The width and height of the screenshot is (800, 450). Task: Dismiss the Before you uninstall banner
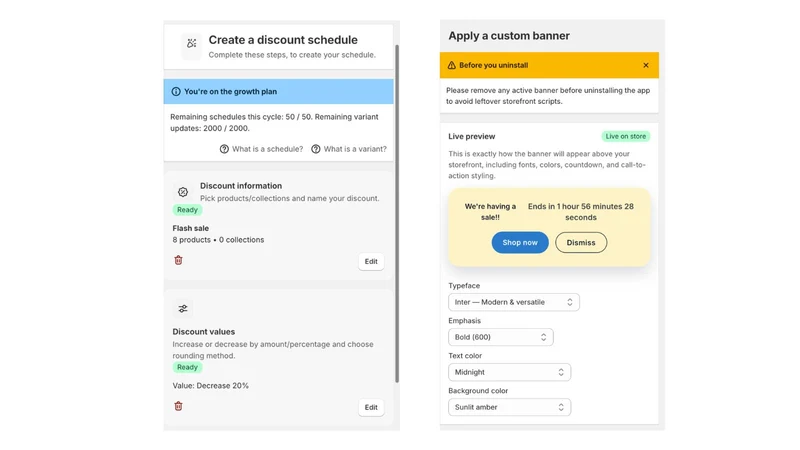pyautogui.click(x=646, y=65)
